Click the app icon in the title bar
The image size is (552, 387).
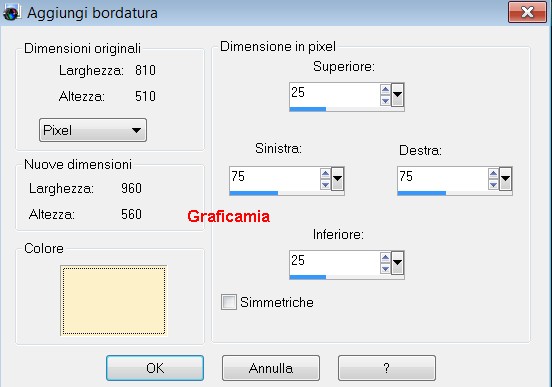[12, 12]
